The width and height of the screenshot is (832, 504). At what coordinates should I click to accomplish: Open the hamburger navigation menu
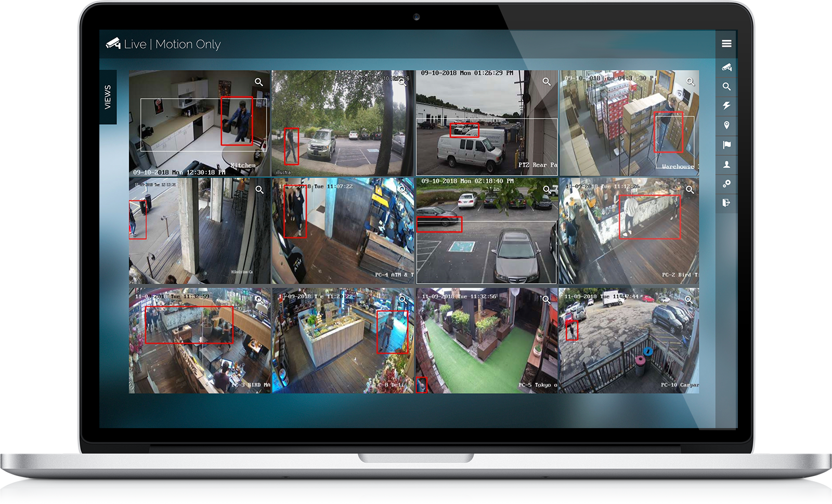coord(727,44)
